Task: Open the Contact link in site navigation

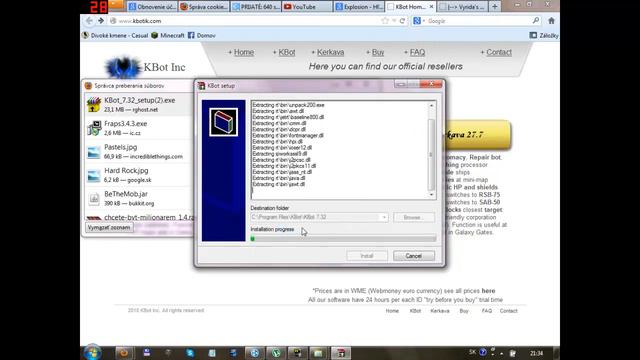Action: (499, 52)
